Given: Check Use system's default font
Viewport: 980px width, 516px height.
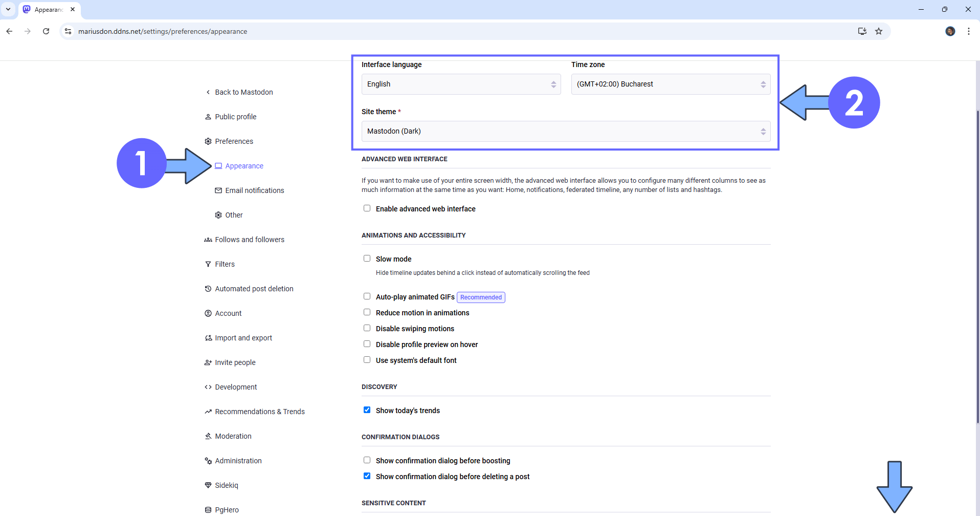Looking at the screenshot, I should pos(367,360).
